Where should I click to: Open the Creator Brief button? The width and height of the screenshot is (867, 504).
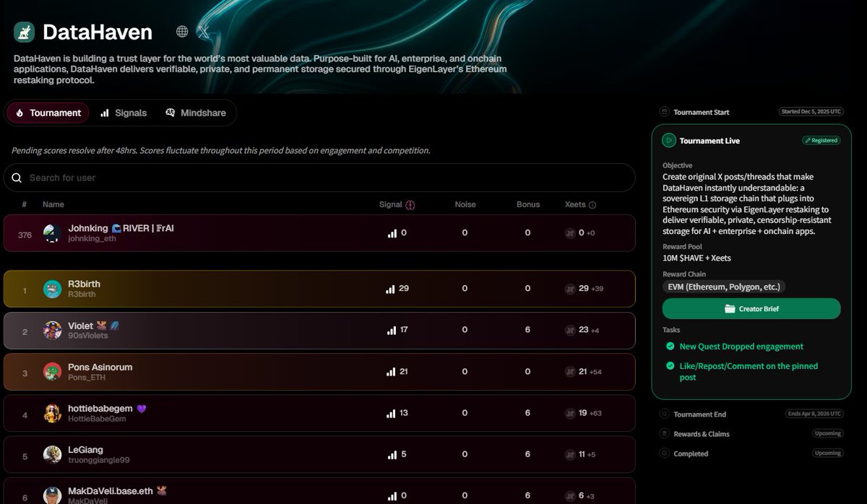pos(751,308)
